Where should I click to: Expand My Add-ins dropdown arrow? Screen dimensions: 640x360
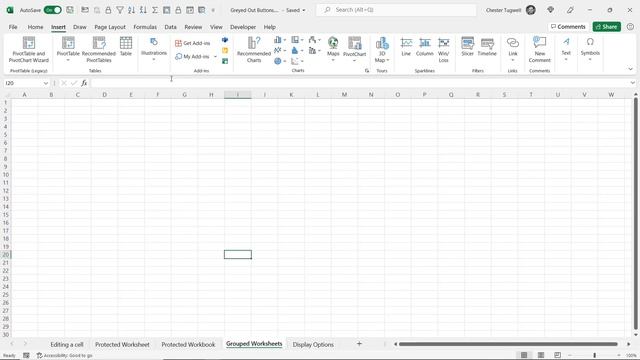point(215,56)
